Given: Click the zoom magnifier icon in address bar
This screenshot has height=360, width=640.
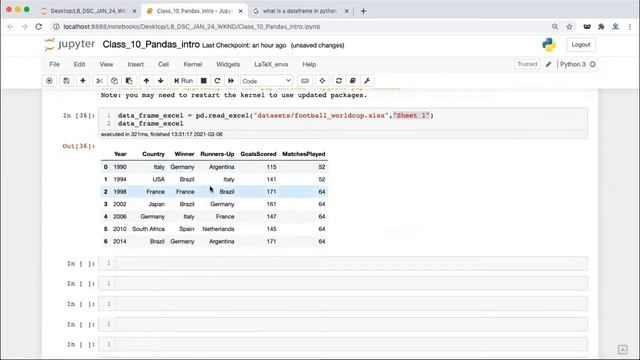Looking at the screenshot, I should [555, 27].
